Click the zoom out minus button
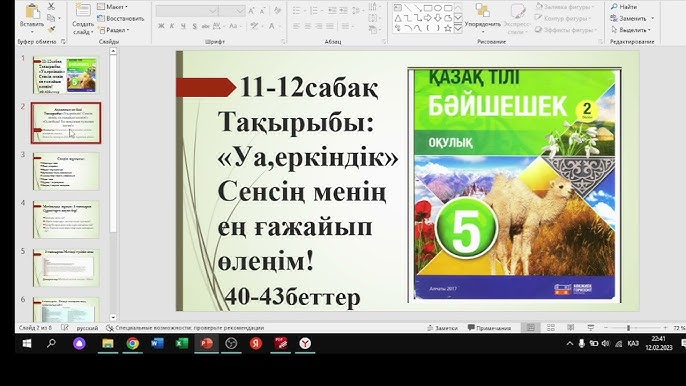This screenshot has width=686, height=386. click(606, 327)
